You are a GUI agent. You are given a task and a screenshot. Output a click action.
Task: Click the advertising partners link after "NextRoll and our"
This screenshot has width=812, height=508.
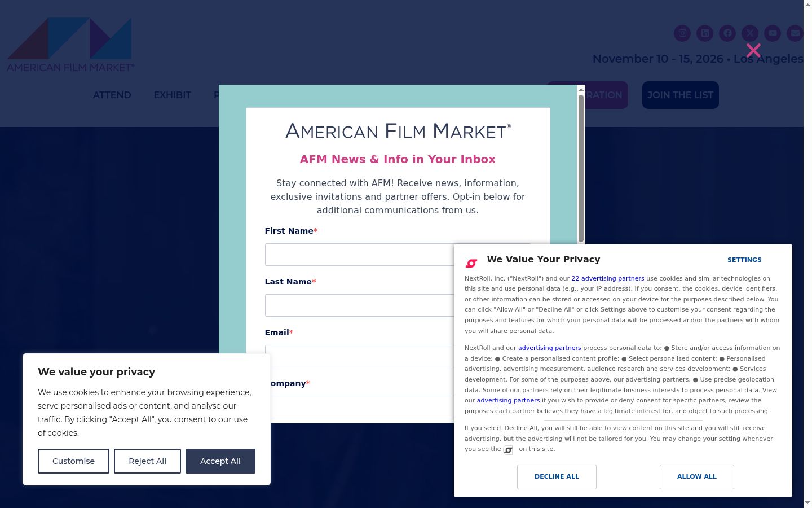click(x=550, y=348)
